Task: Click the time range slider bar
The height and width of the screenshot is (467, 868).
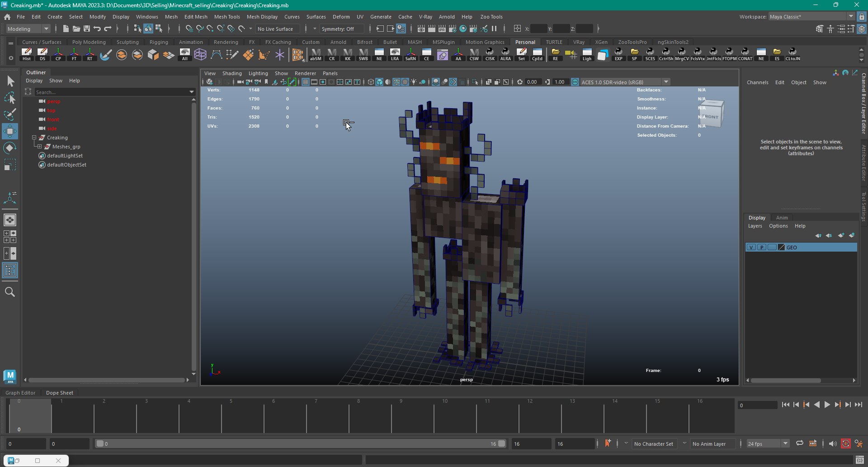Action: point(301,443)
